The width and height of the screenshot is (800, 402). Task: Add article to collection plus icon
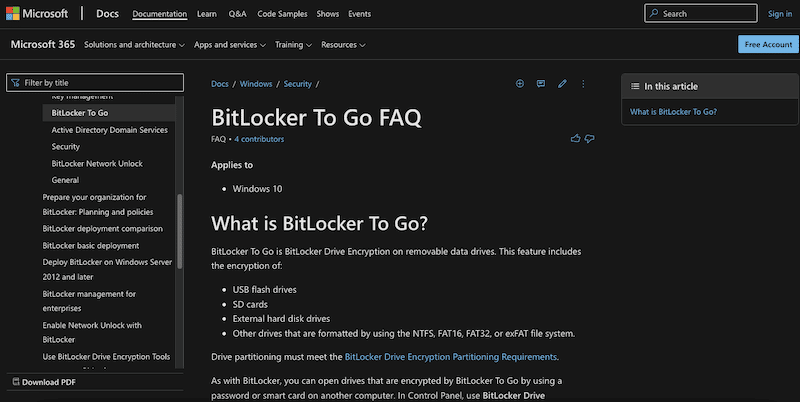520,84
